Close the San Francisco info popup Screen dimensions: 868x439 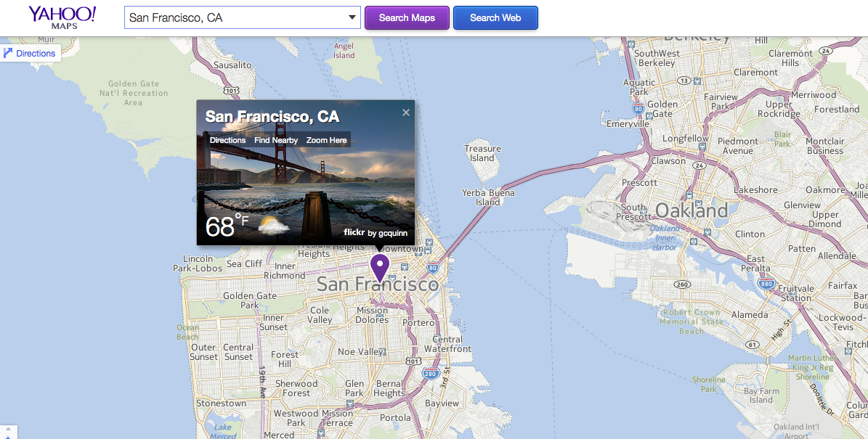[405, 112]
